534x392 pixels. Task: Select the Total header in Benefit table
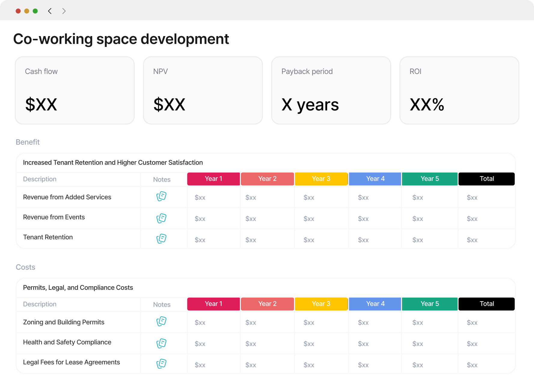point(486,179)
